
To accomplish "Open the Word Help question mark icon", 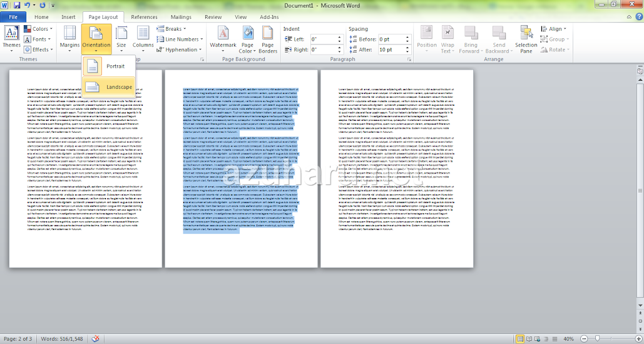I will click(x=638, y=17).
